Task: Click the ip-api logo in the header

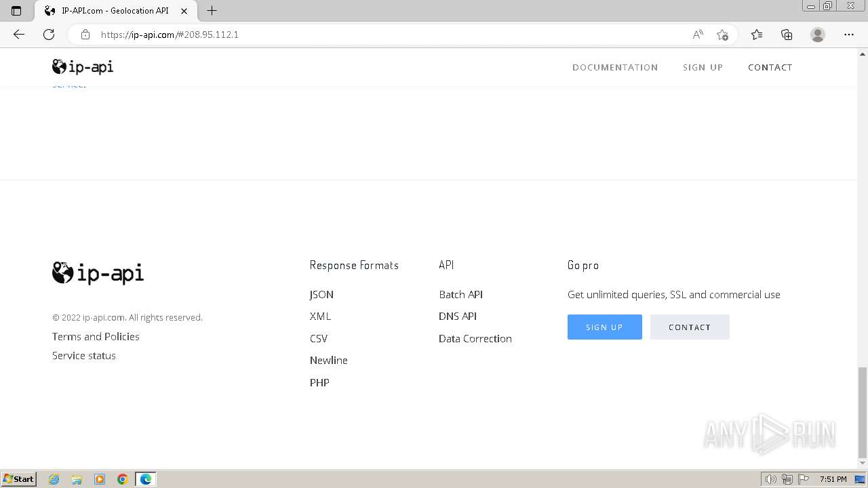Action: coord(83,66)
